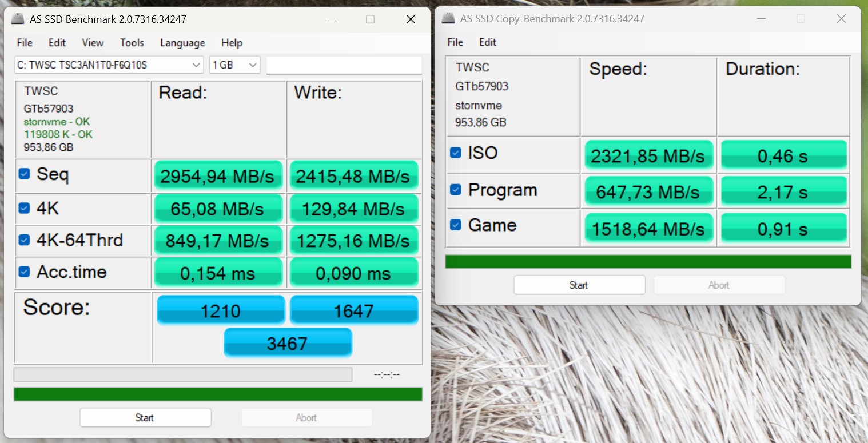Toggle the 4K-64Thrd test checkbox

coord(24,240)
